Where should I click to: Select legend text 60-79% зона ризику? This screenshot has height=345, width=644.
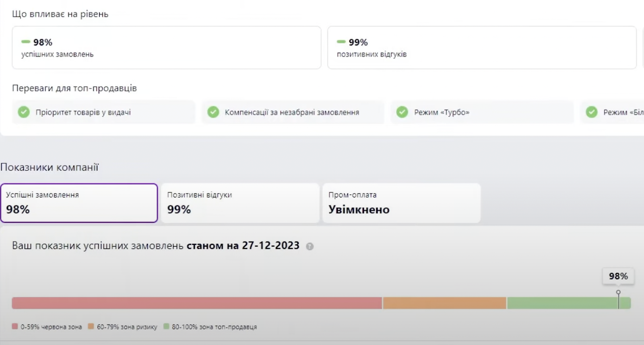point(127,327)
